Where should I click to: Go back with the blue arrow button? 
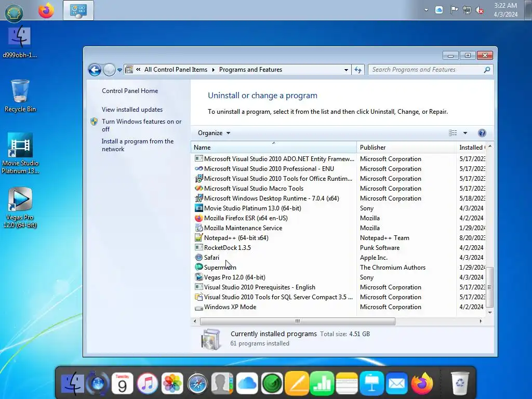(x=95, y=70)
